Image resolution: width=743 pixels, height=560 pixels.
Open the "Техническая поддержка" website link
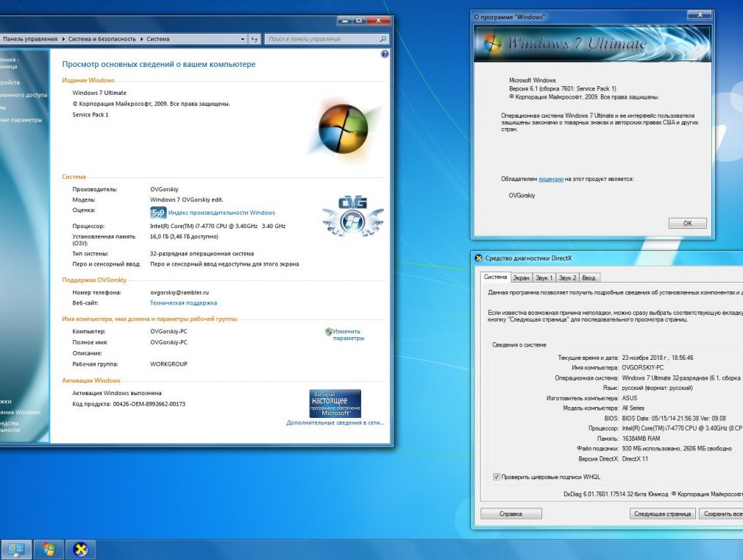(183, 303)
